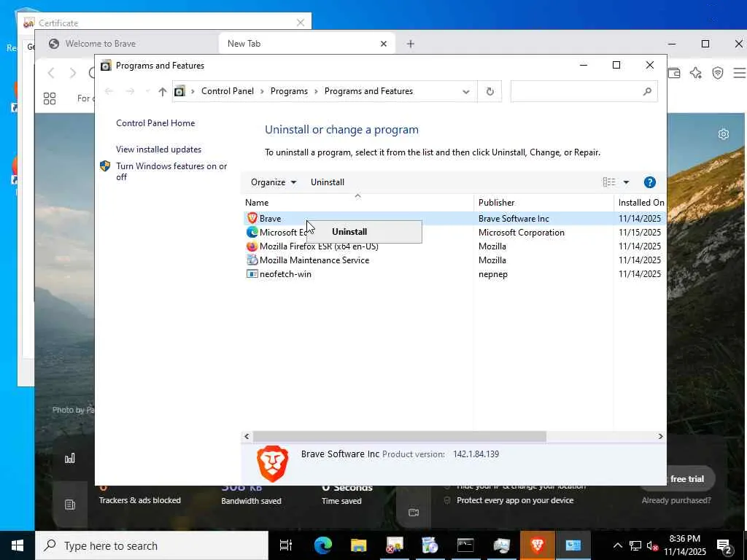This screenshot has height=560, width=747.
Task: Click Programs in the breadcrumb path
Action: coord(289,91)
